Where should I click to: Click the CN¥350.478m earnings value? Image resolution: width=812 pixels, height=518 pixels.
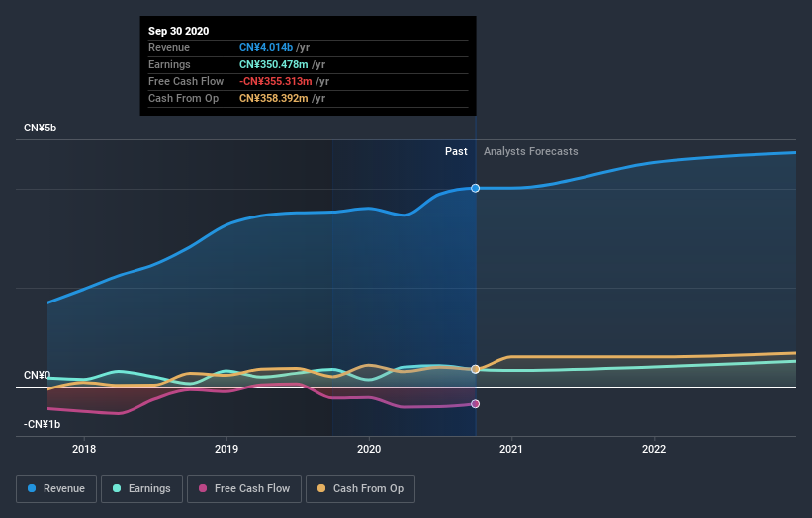point(273,64)
